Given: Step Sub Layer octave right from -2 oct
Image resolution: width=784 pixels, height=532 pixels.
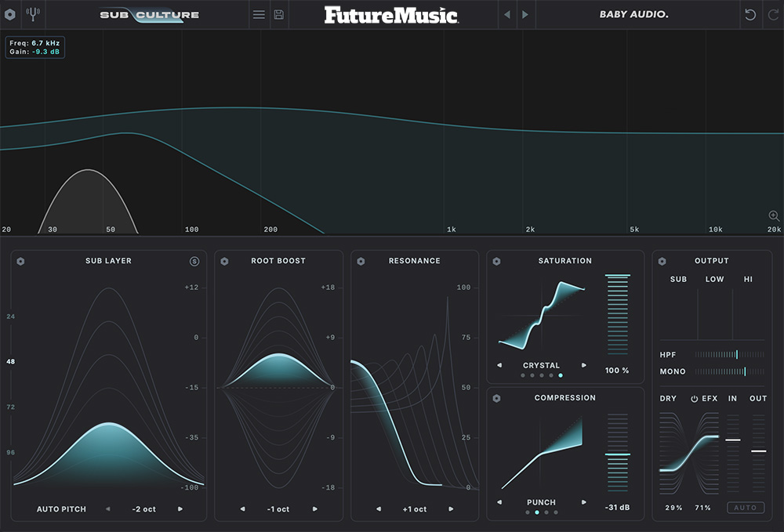Looking at the screenshot, I should click(180, 509).
